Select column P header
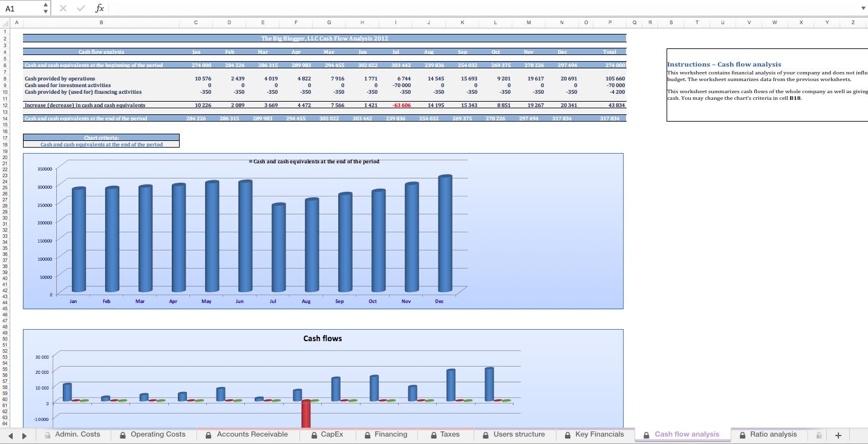Screen dimensions: 868x444 point(610,22)
